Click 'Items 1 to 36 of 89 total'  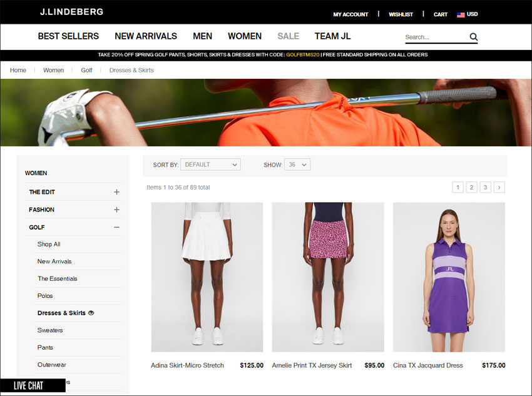click(x=178, y=187)
